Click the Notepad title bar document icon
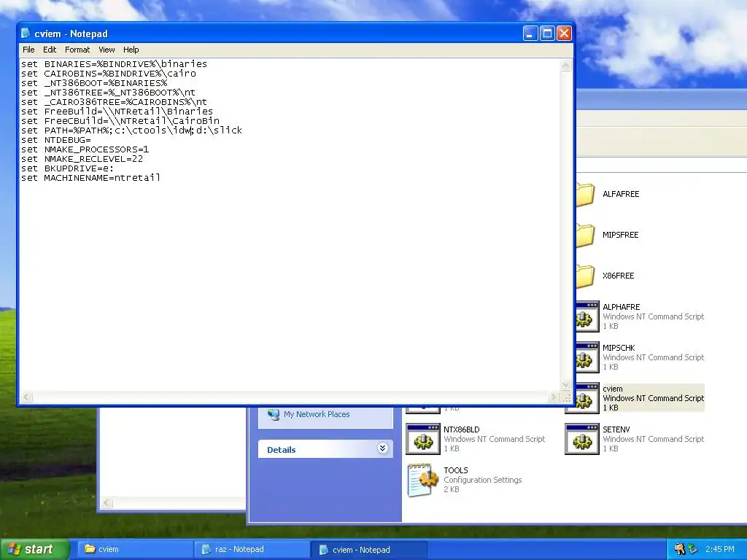The image size is (747, 560). pos(26,34)
